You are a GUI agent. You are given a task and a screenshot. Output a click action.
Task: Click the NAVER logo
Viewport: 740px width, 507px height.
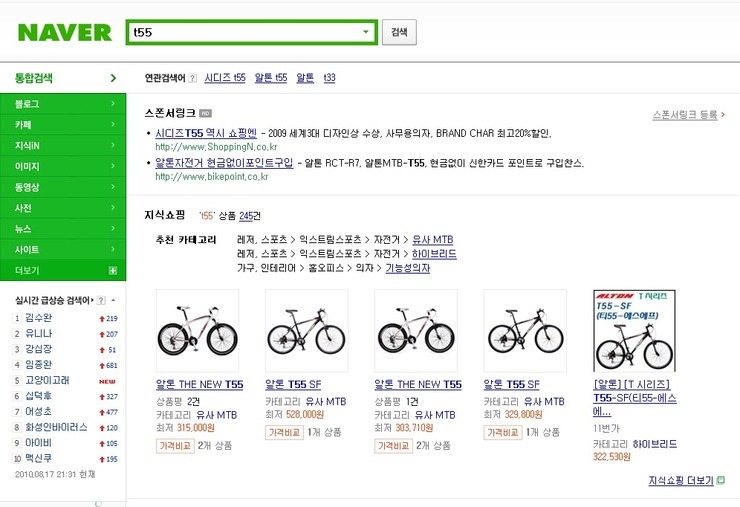(x=65, y=32)
